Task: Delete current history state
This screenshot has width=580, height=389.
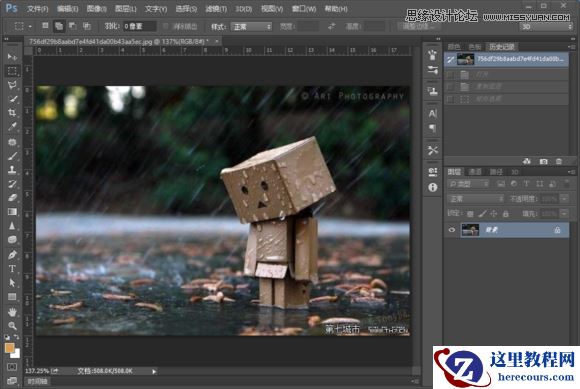Action: click(x=559, y=161)
